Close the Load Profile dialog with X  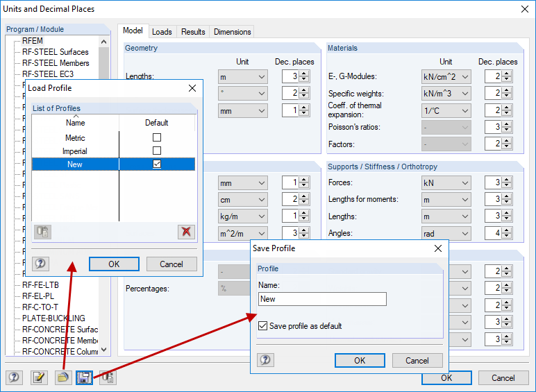(x=192, y=88)
